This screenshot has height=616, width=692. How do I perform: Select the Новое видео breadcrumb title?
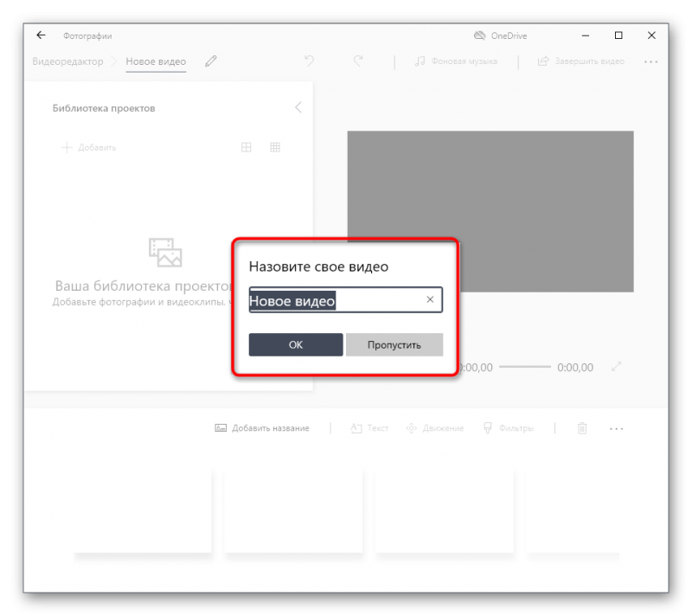click(156, 61)
